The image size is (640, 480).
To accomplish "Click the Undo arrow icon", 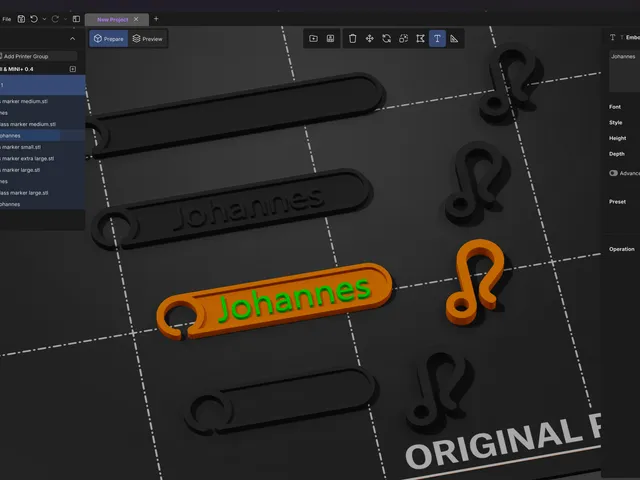I will pos(34,19).
